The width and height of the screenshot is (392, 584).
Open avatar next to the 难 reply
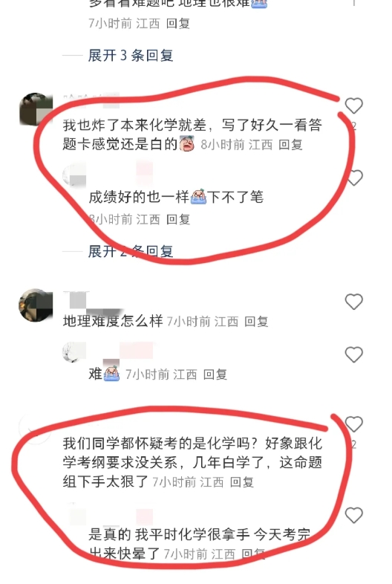point(74,352)
